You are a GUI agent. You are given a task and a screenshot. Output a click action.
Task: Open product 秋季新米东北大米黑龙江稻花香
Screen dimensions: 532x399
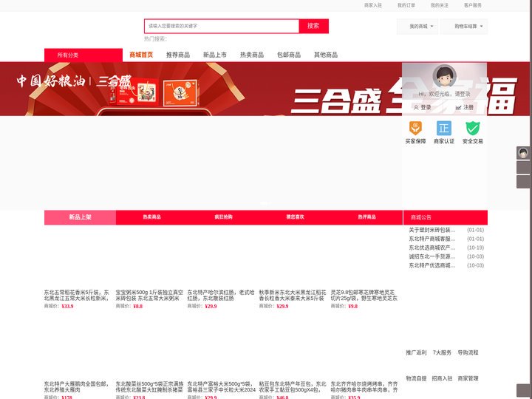293,295
